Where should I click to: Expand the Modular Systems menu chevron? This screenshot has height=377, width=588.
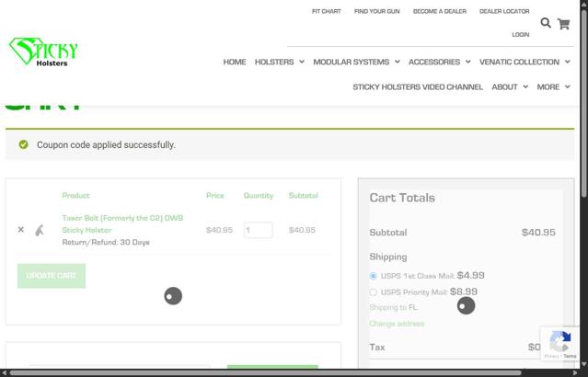click(x=398, y=62)
